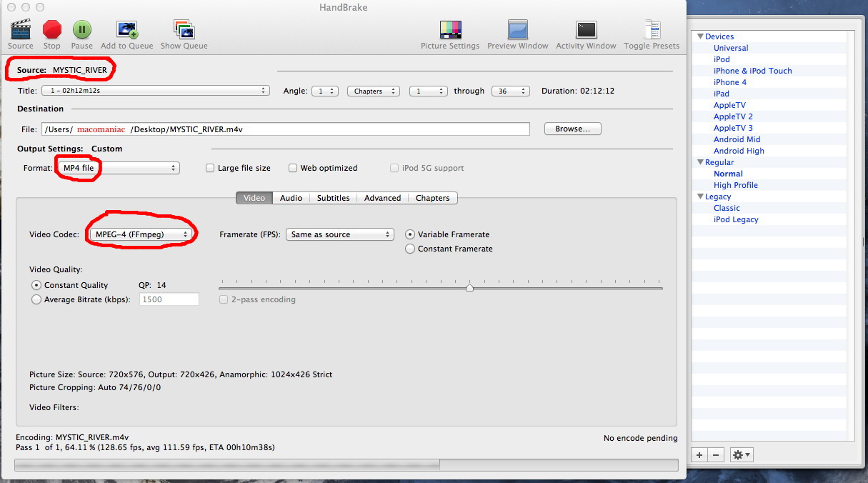Select the AppleTV 2 preset

733,116
